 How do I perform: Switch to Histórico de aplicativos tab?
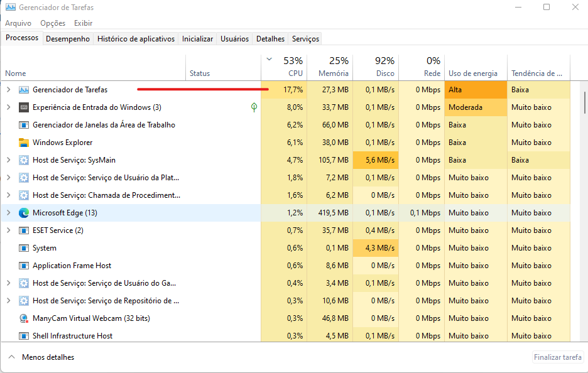tap(136, 38)
